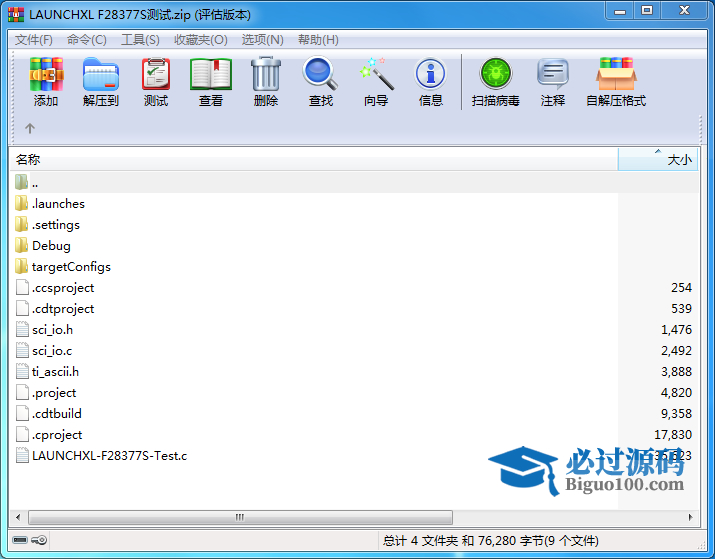Maximize the WinRAR window
The height and width of the screenshot is (559, 715).
point(647,11)
